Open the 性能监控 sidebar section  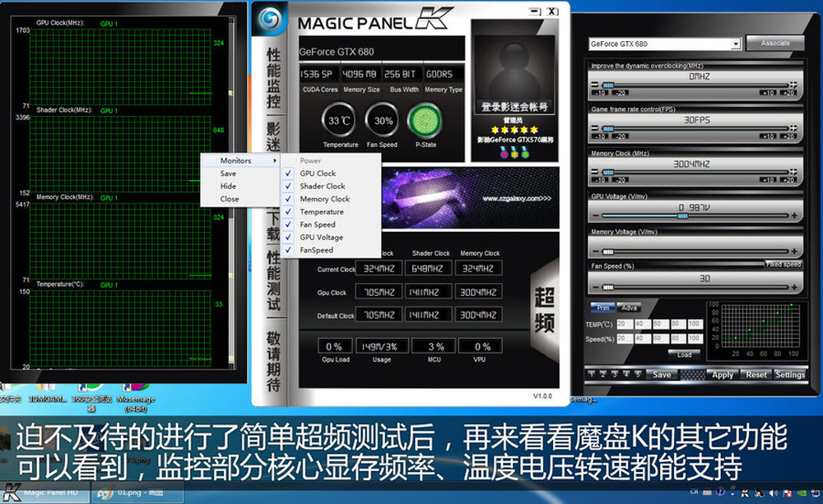(x=273, y=78)
